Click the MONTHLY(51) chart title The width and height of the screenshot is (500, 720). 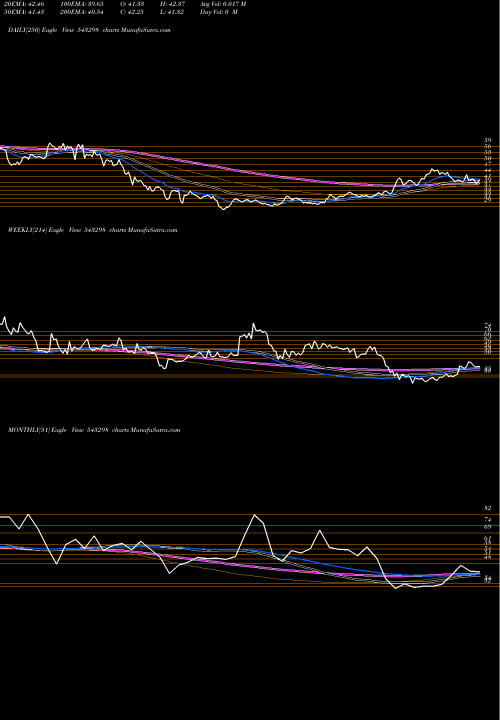(x=94, y=430)
